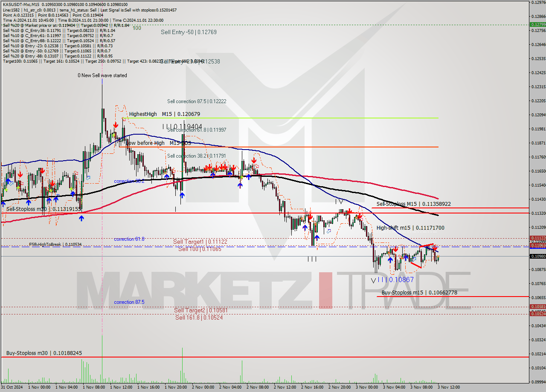Click the '31 Oct 2024' time axis label
Viewport: 546px width, 392px height.
[12, 387]
